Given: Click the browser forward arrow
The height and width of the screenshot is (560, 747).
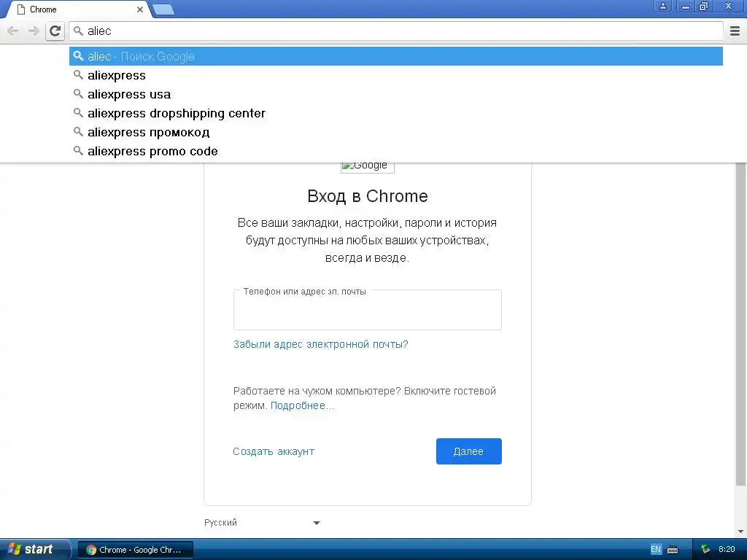Looking at the screenshot, I should click(x=34, y=31).
